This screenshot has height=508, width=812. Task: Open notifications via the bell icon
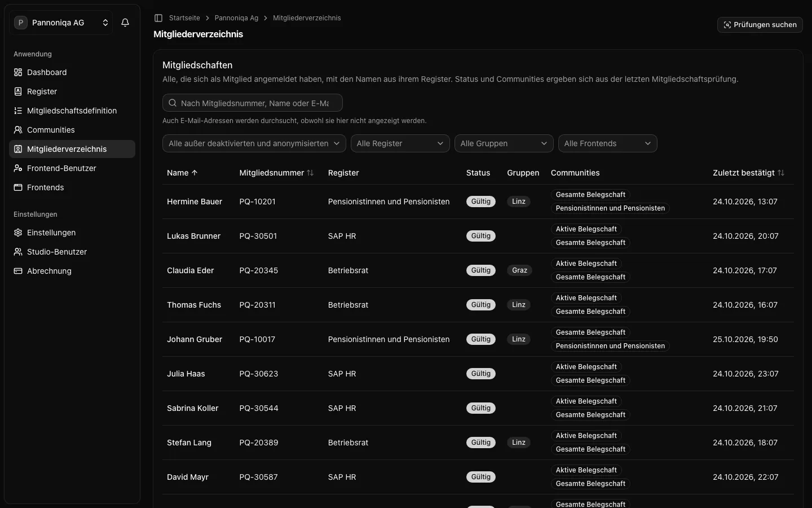(125, 23)
